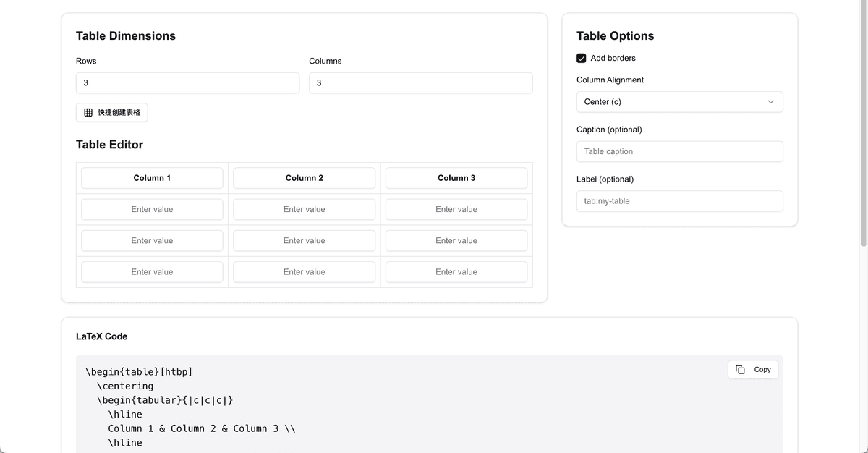Click second row cell under Column 3
This screenshot has width=868, height=453.
coord(456,240)
